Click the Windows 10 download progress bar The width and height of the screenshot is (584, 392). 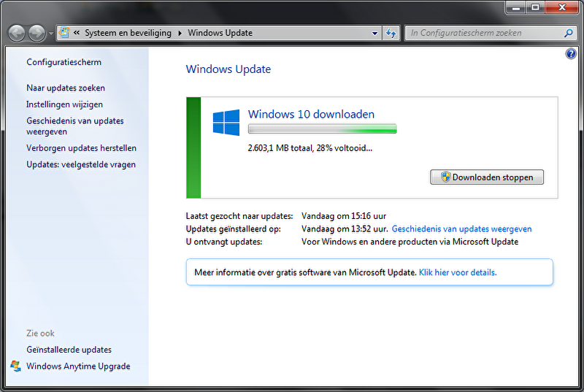pos(322,129)
